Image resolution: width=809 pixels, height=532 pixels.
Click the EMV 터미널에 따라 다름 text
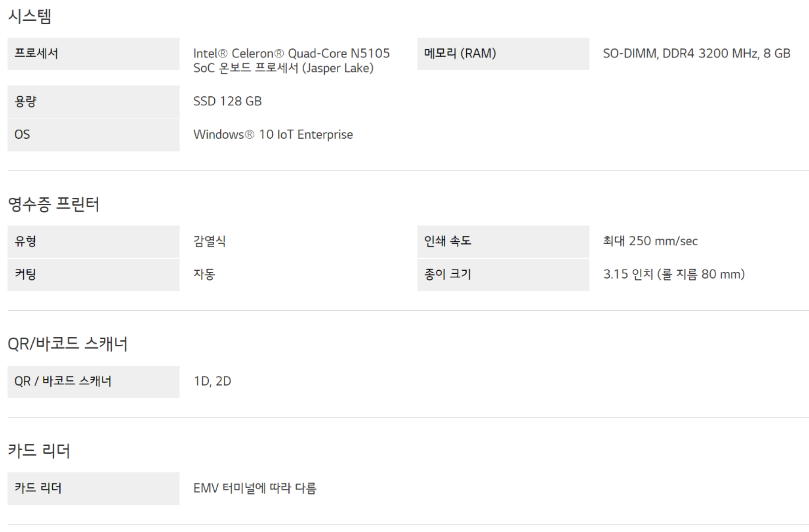[x=255, y=488]
